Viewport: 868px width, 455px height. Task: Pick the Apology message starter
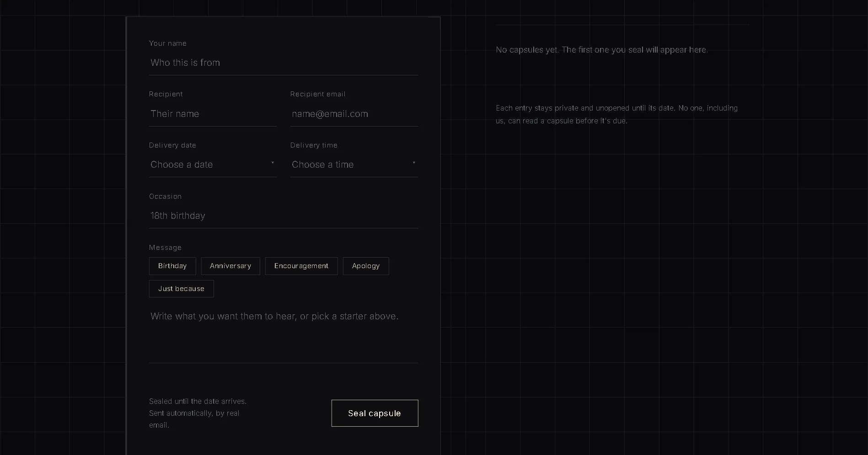(366, 266)
